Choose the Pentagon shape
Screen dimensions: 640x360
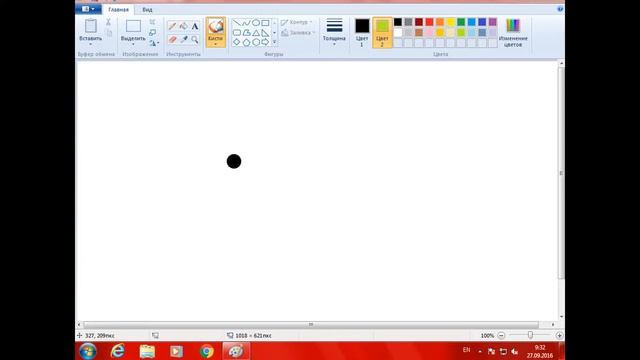coord(246,42)
